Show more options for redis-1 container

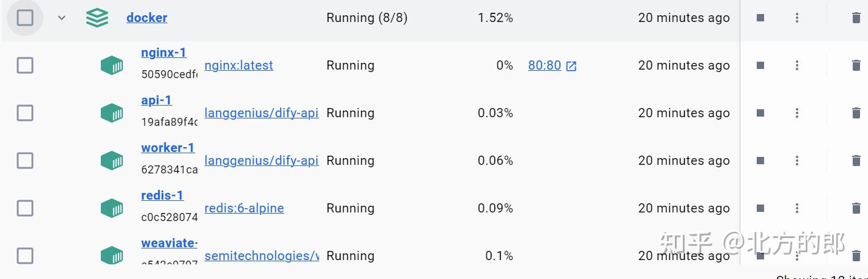797,208
